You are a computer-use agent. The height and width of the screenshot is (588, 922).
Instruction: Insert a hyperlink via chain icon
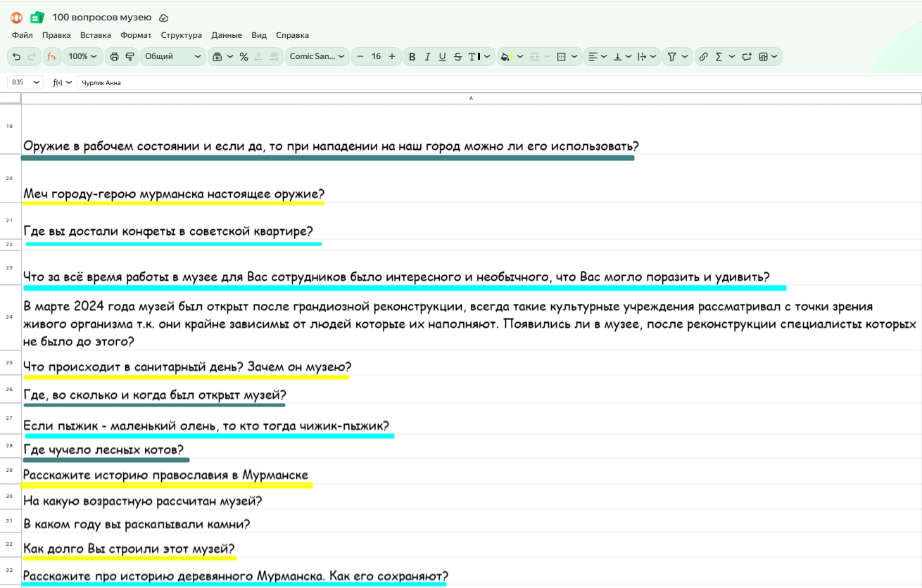[x=703, y=56]
